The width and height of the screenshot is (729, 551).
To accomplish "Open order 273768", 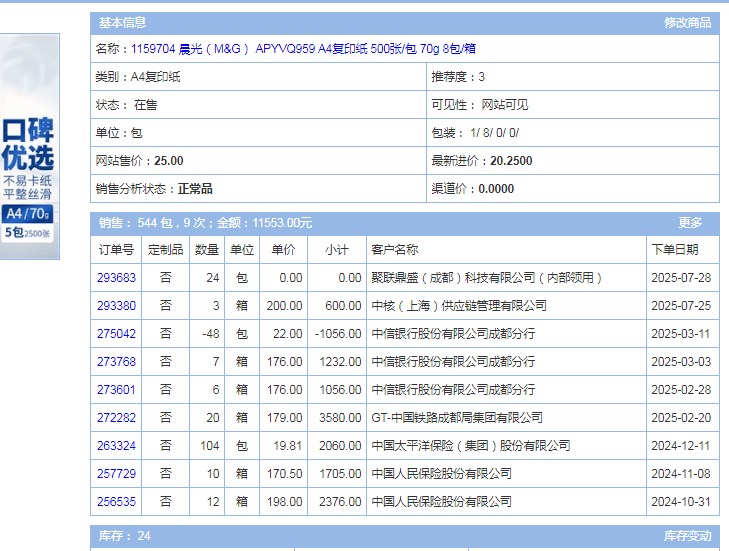I will 116,362.
